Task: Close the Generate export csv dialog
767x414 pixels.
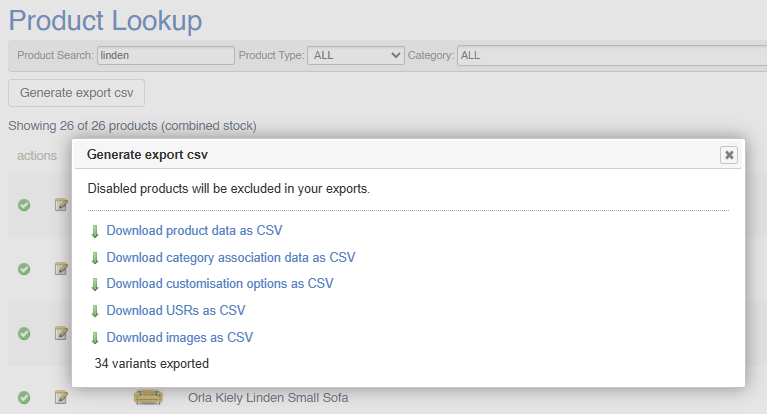Action: 729,155
